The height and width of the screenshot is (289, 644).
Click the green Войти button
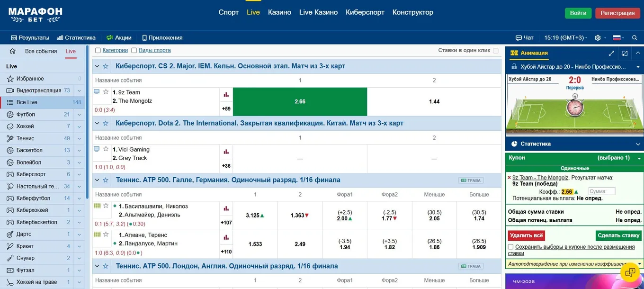click(x=578, y=13)
